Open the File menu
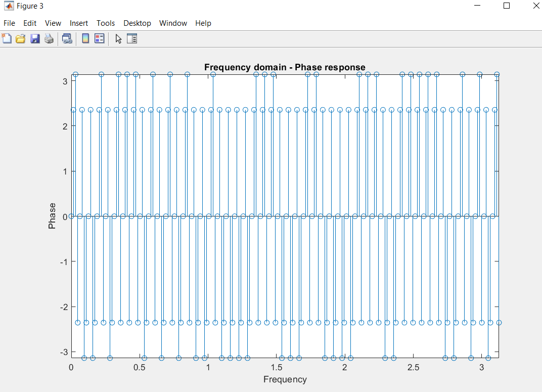This screenshot has height=392, width=542. [x=10, y=23]
